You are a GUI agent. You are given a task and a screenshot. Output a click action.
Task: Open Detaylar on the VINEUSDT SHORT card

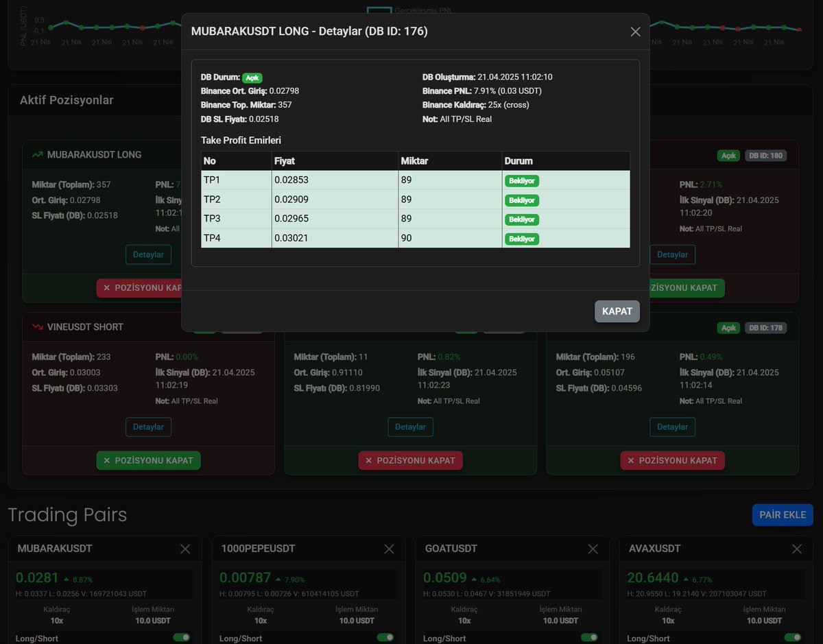pyautogui.click(x=148, y=427)
